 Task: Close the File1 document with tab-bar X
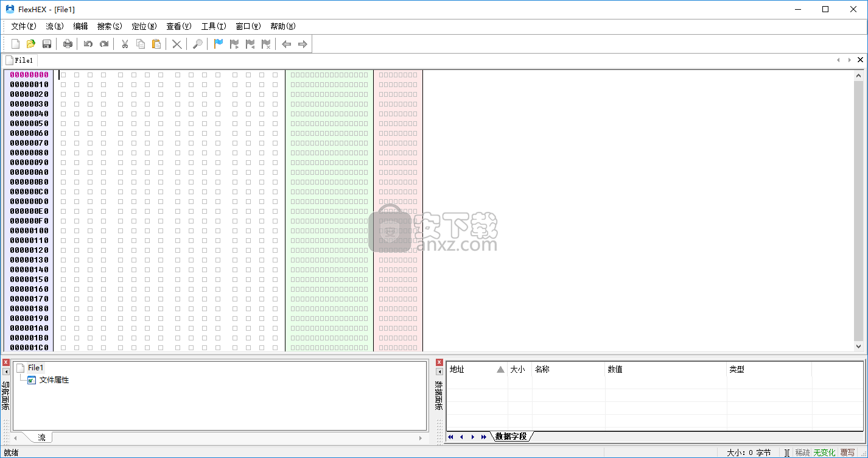[860, 60]
